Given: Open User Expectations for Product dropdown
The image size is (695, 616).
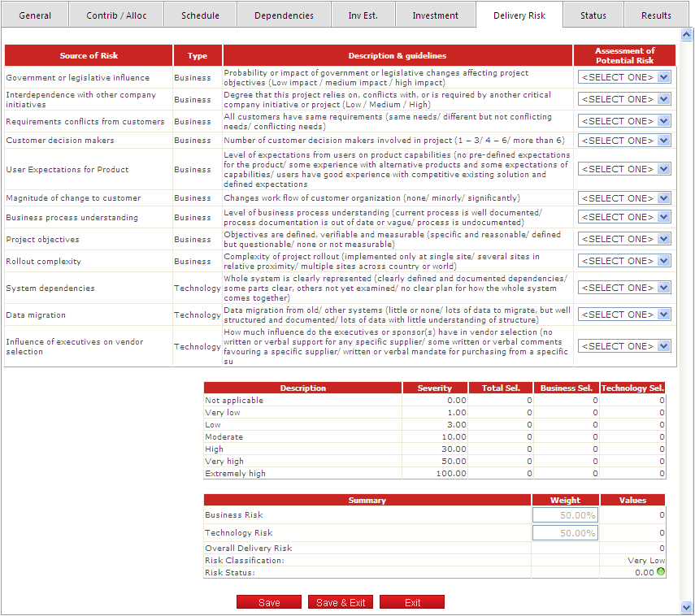Looking at the screenshot, I should (623, 169).
